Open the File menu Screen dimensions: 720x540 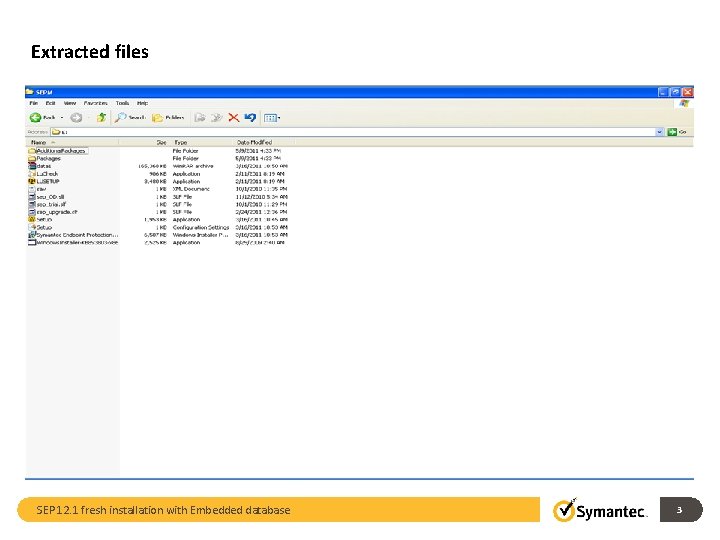[x=34, y=103]
